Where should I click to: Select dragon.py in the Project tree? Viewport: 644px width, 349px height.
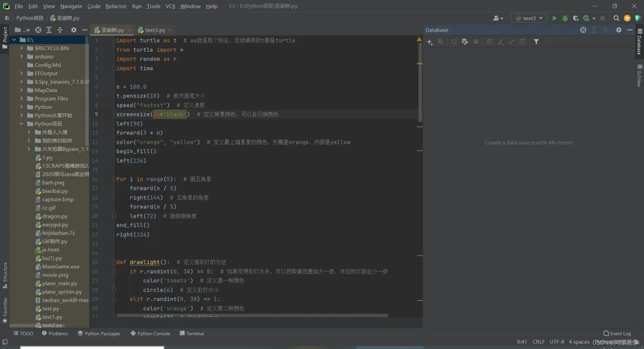click(51, 216)
